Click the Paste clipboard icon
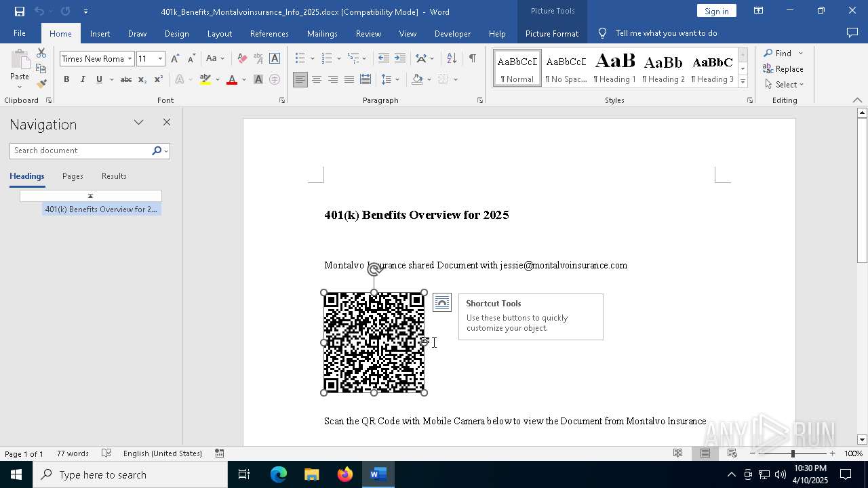Viewport: 868px width, 488px height. [x=20, y=61]
